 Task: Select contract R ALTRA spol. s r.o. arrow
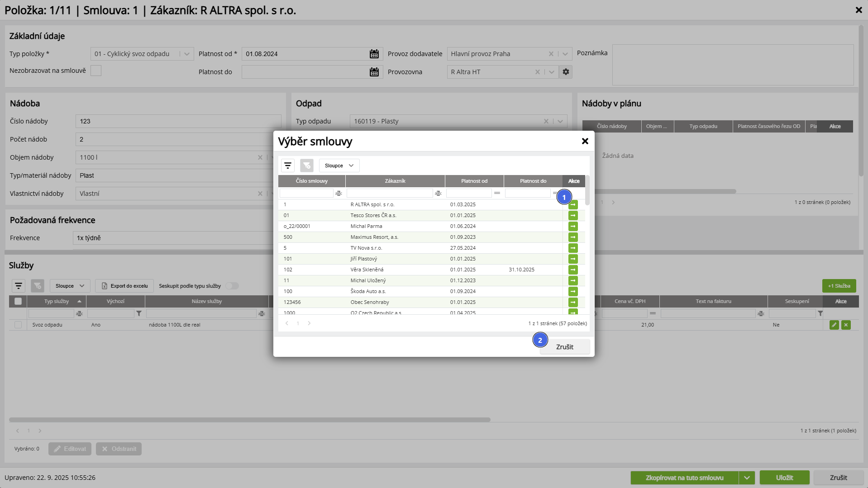pos(573,204)
